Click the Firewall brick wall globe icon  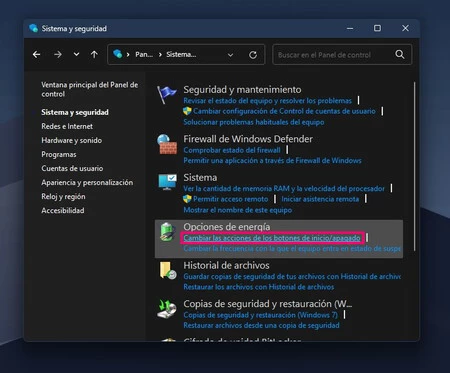coord(167,144)
